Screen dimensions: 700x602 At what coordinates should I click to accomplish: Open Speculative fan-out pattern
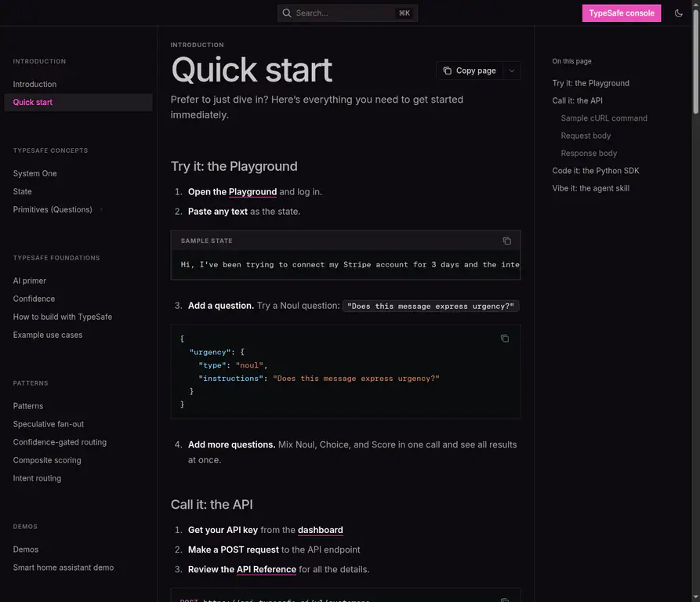(x=49, y=424)
